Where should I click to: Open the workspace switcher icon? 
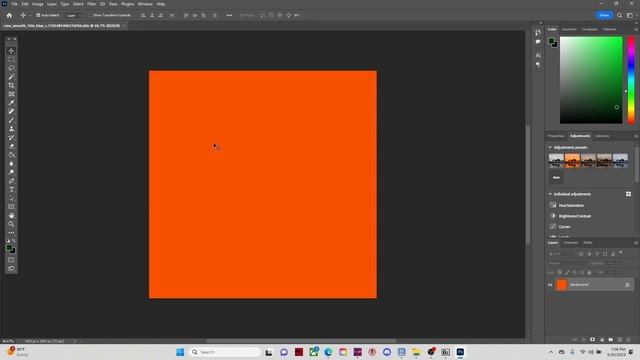[x=630, y=15]
